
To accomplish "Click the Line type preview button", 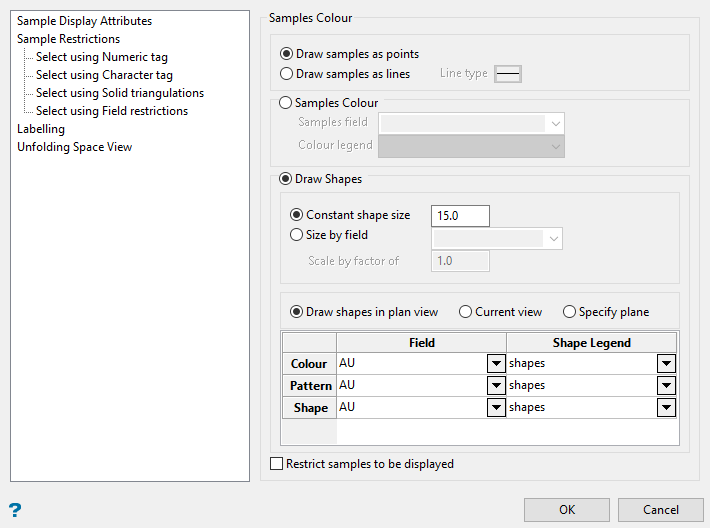I will tap(508, 73).
